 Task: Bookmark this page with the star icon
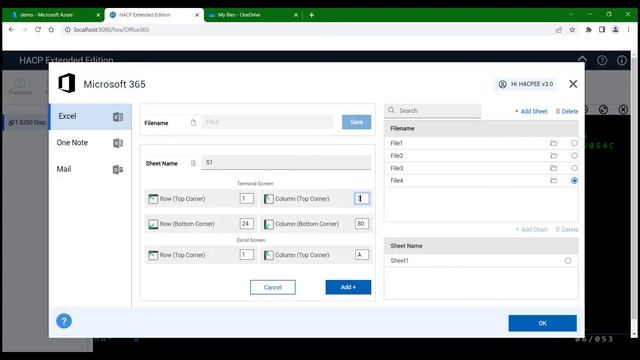tap(572, 29)
